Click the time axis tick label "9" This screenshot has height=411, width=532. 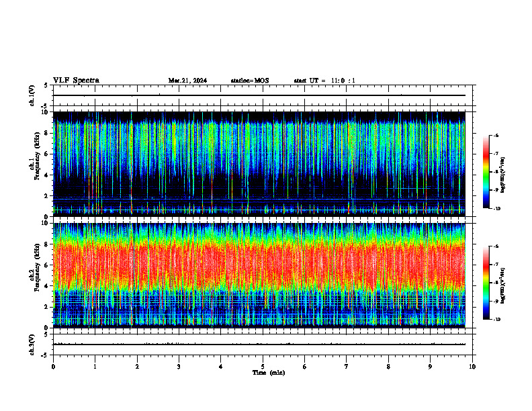coord(430,367)
